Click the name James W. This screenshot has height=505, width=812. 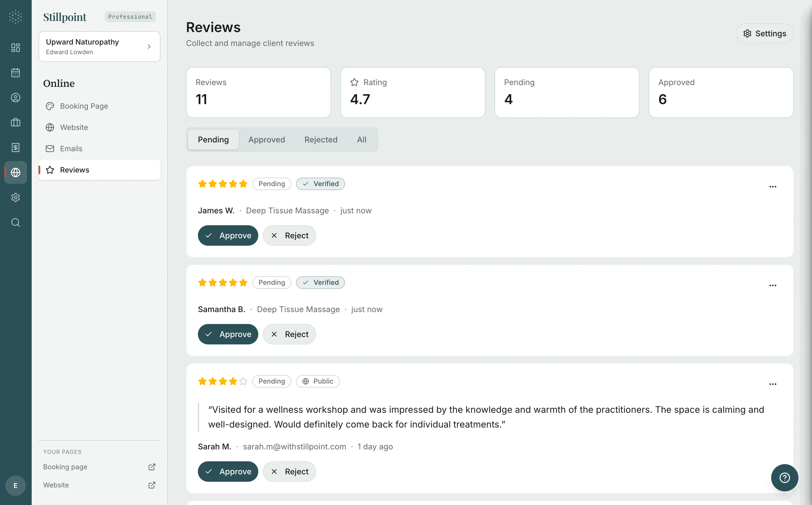pos(216,211)
